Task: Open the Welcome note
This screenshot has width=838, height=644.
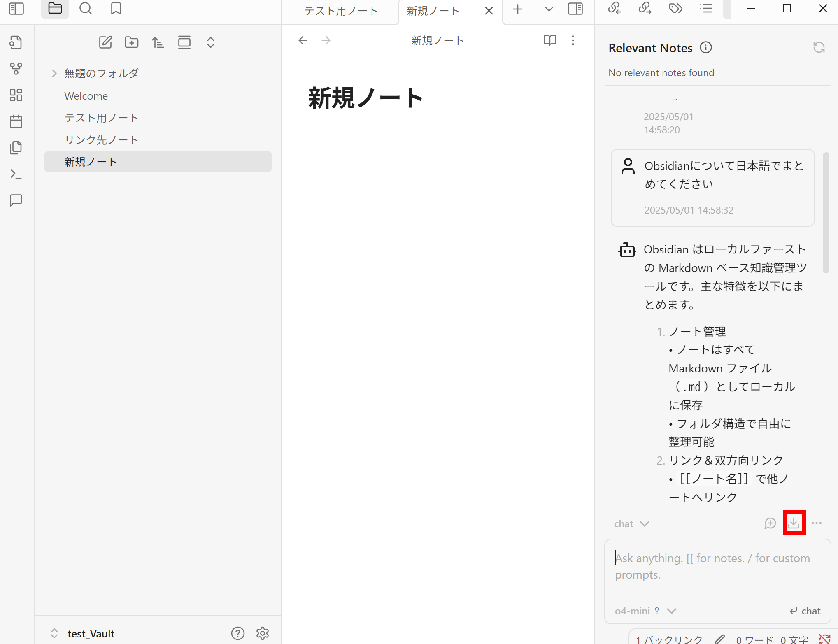Action: tap(158, 96)
